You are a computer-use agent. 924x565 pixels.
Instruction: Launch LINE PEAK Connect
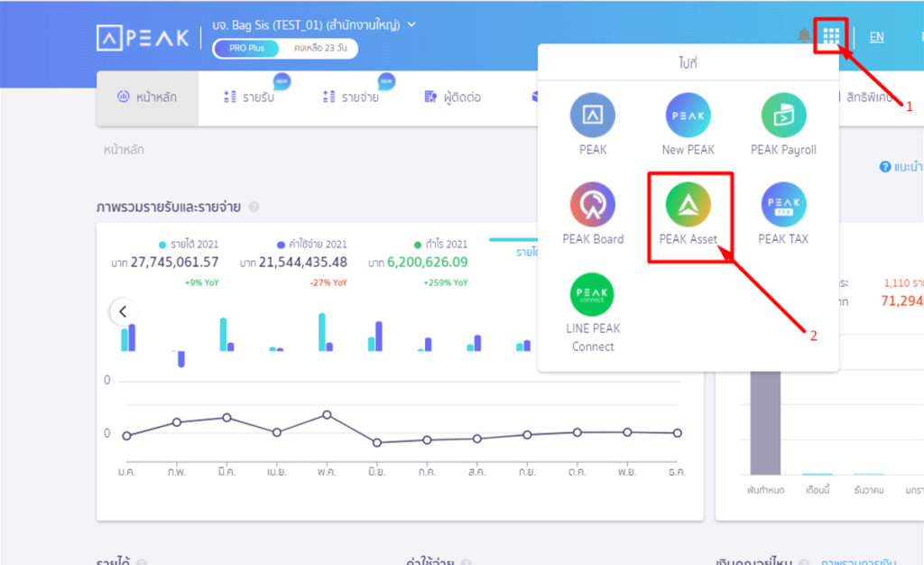click(x=593, y=313)
